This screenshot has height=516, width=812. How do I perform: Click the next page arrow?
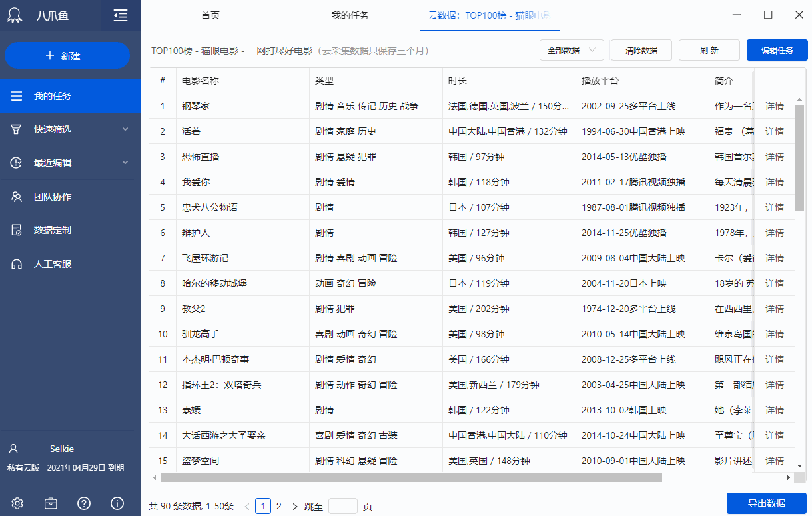(x=295, y=506)
